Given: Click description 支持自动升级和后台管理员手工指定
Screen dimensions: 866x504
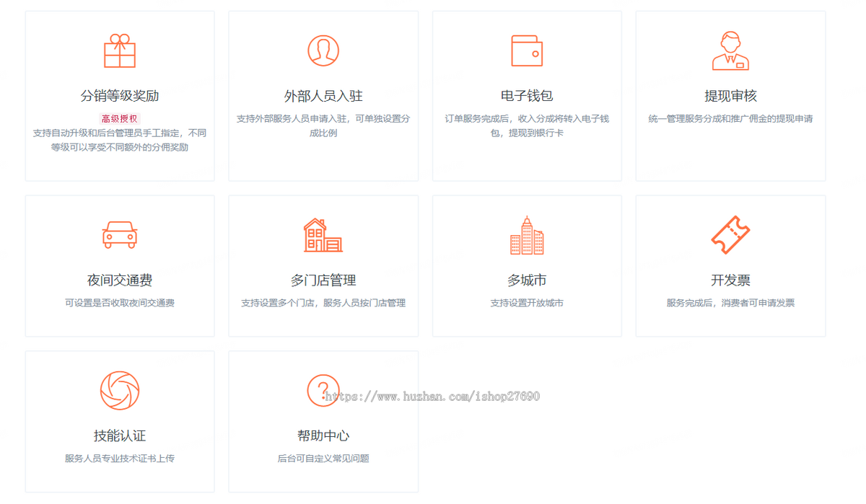Looking at the screenshot, I should point(120,140).
